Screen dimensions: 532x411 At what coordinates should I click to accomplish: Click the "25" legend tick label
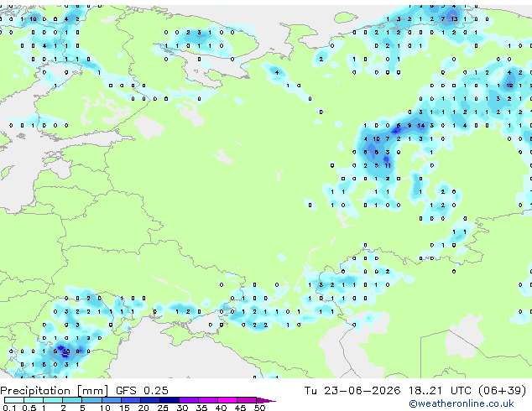pos(163,408)
